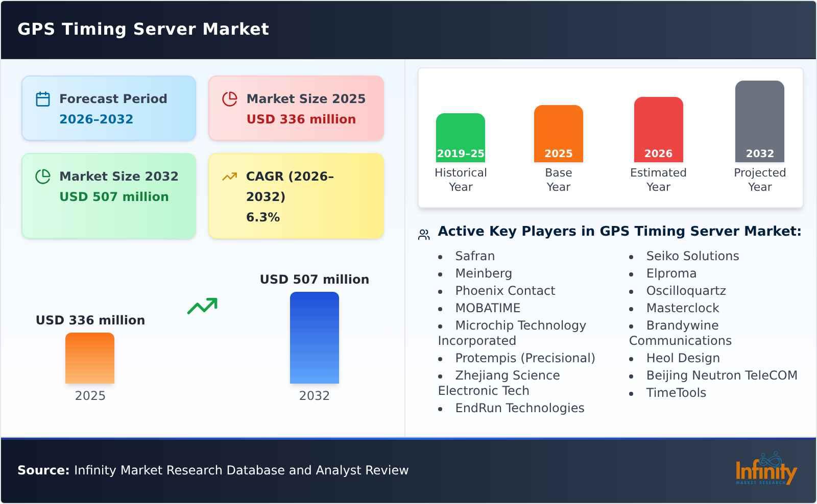Select the GPS Timing Server Market title

pyautogui.click(x=142, y=29)
